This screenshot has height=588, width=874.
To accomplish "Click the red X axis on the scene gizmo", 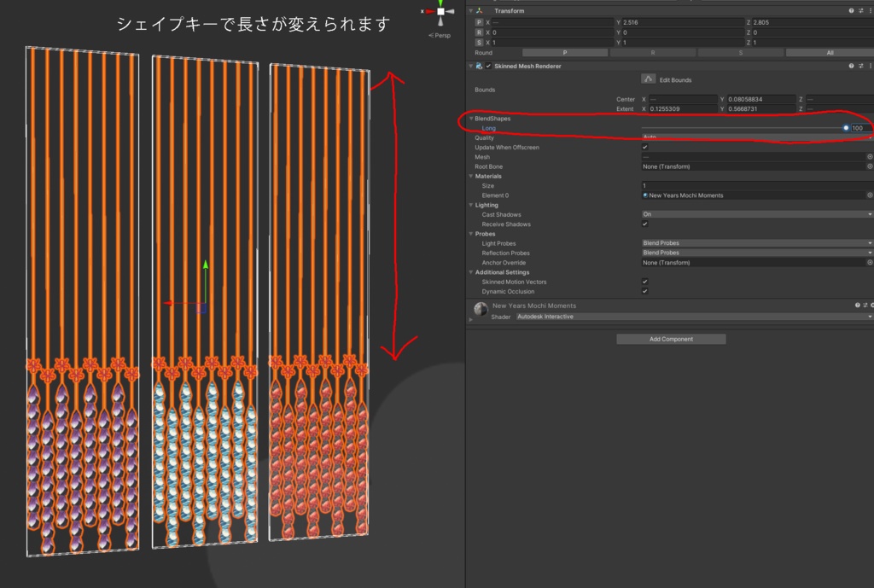I will pos(430,11).
